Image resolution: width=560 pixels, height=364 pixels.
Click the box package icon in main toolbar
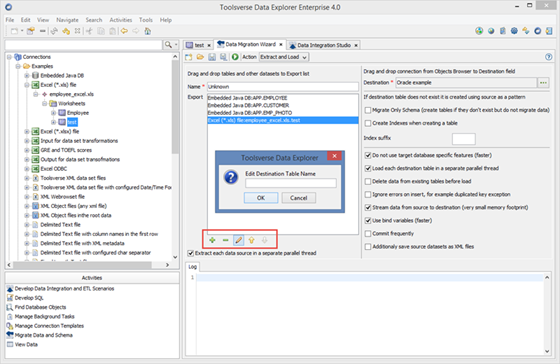31,31
